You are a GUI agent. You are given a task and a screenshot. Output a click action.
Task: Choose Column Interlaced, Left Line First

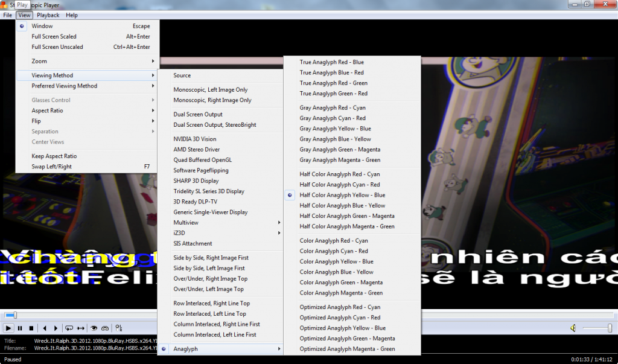[220, 334]
